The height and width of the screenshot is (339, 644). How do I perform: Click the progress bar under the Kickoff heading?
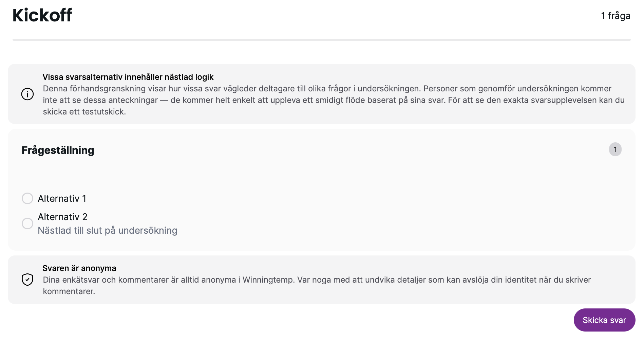point(322,39)
